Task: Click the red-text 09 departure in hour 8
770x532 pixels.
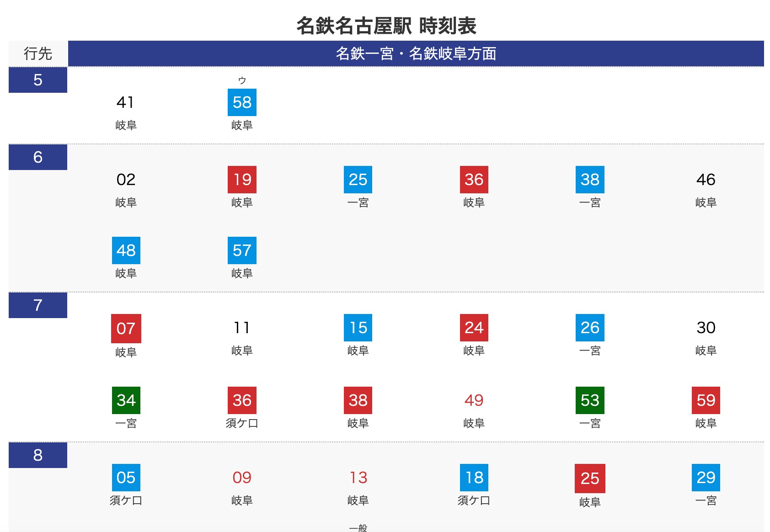Action: tap(242, 478)
